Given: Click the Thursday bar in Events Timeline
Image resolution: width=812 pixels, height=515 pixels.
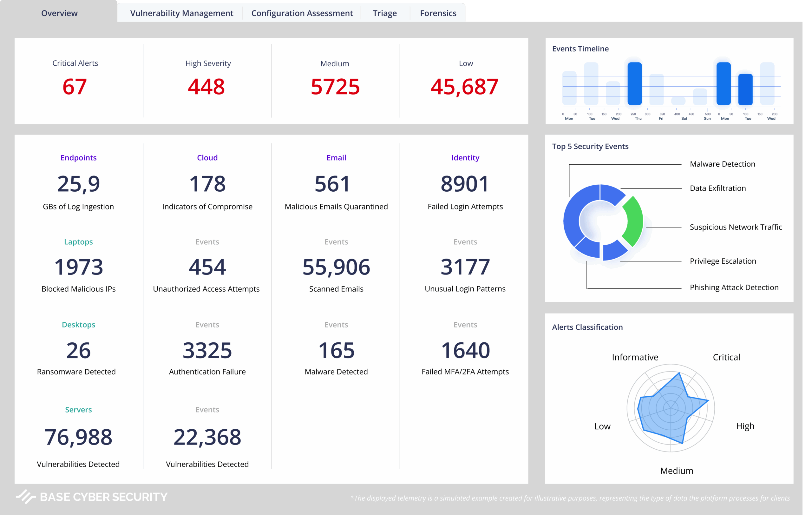Looking at the screenshot, I should tap(634, 84).
